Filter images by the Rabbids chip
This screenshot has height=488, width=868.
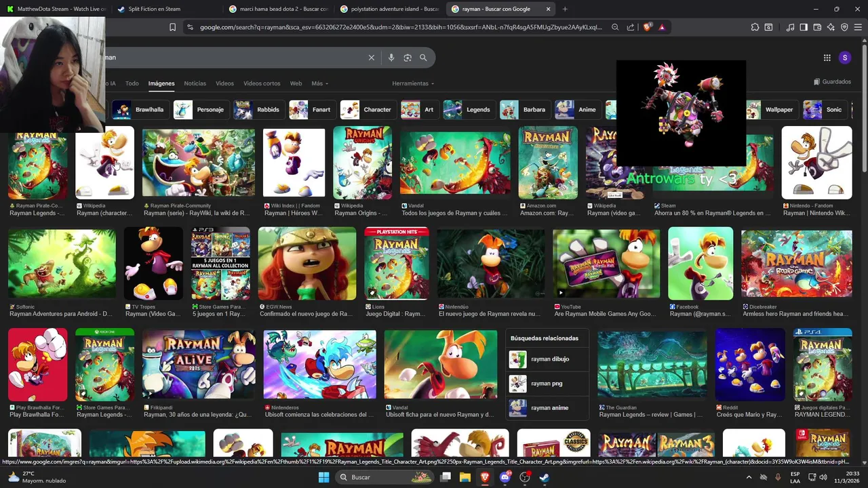[258, 110]
